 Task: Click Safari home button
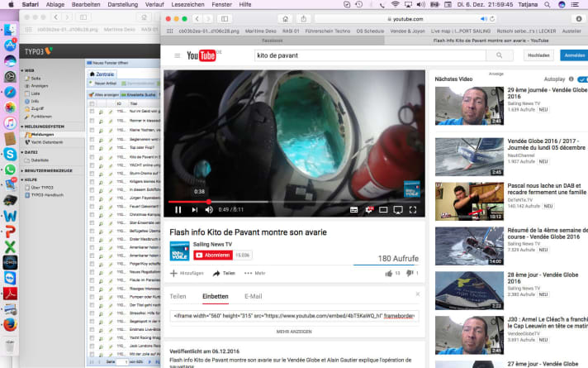(286, 19)
